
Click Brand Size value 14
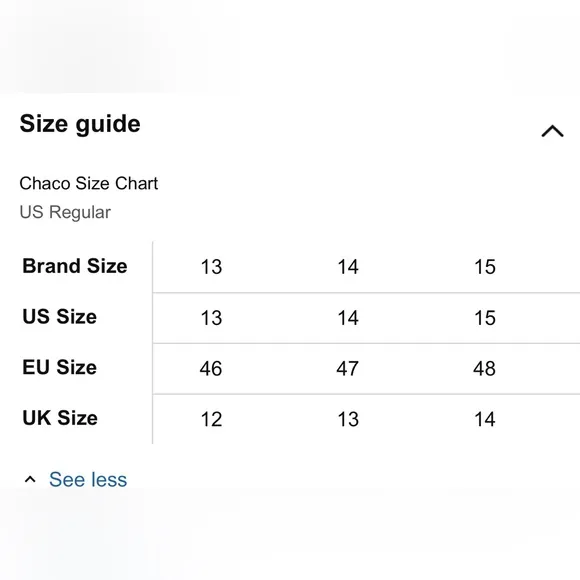pyautogui.click(x=348, y=267)
